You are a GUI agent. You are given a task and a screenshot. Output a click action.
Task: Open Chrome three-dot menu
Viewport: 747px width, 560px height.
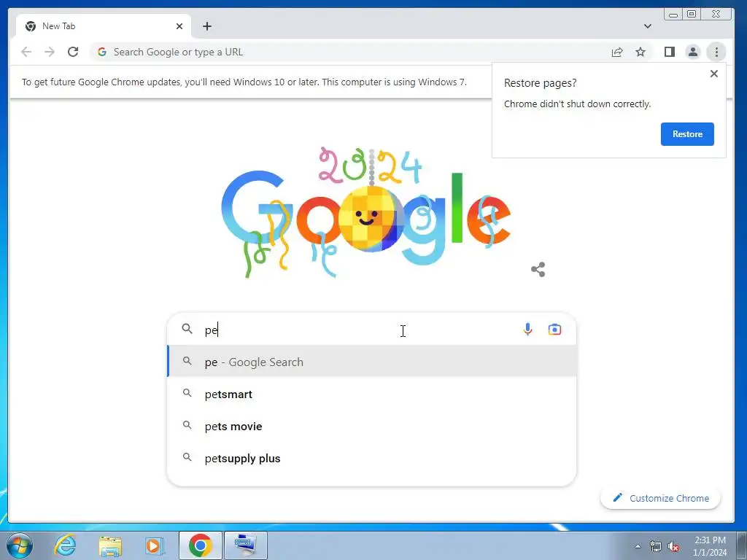pos(716,52)
